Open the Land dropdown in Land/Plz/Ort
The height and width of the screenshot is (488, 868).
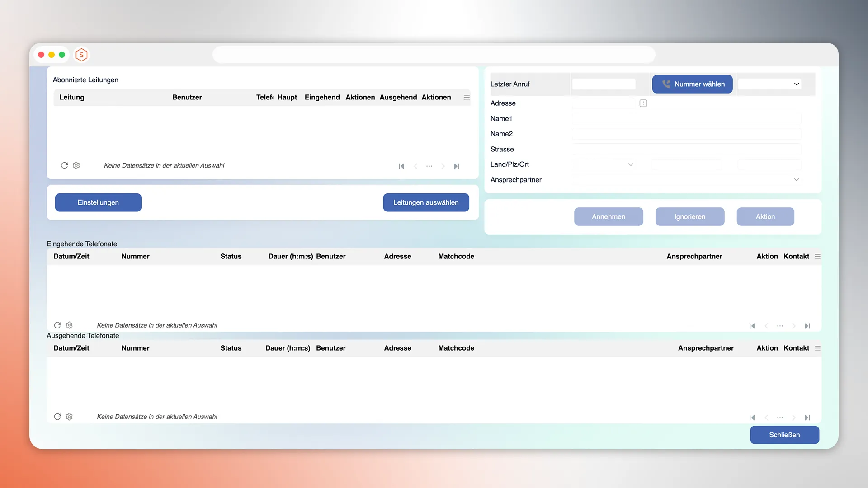tap(631, 164)
